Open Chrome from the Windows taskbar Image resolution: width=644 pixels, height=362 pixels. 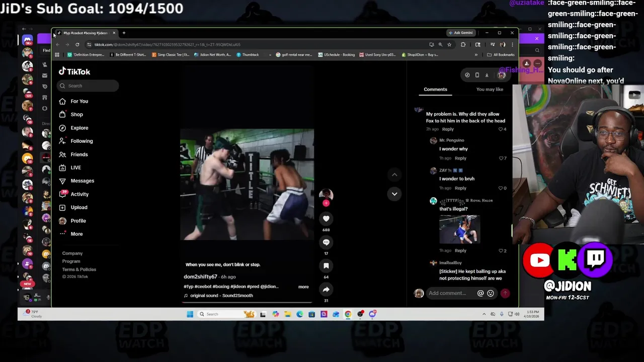(x=348, y=314)
